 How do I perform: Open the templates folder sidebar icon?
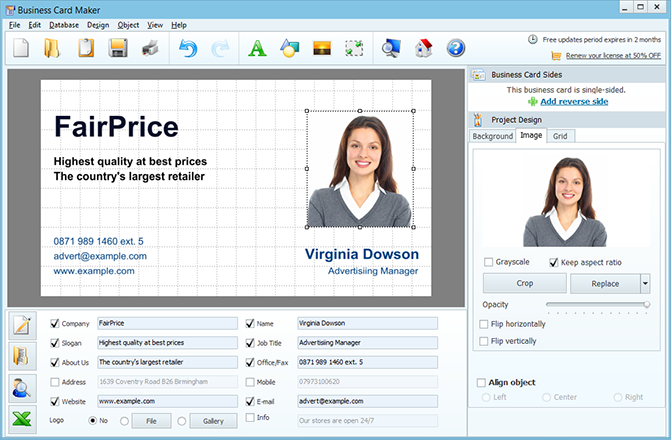(22, 357)
